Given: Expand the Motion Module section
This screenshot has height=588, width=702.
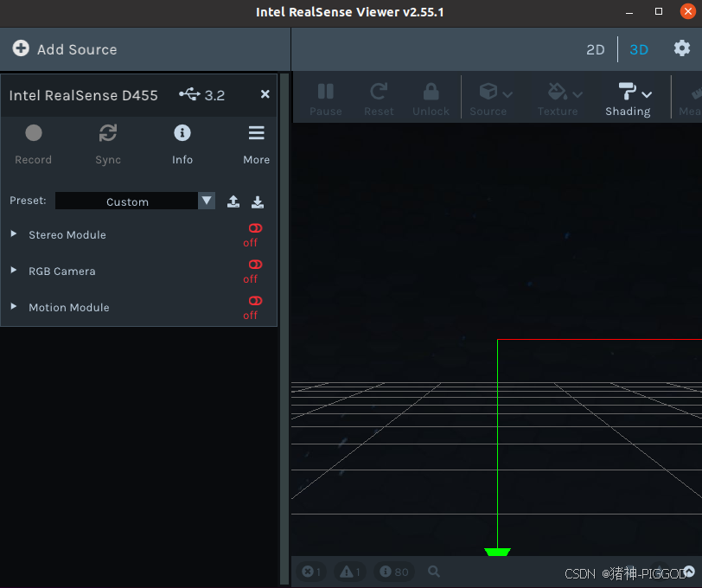Looking at the screenshot, I should pyautogui.click(x=14, y=306).
